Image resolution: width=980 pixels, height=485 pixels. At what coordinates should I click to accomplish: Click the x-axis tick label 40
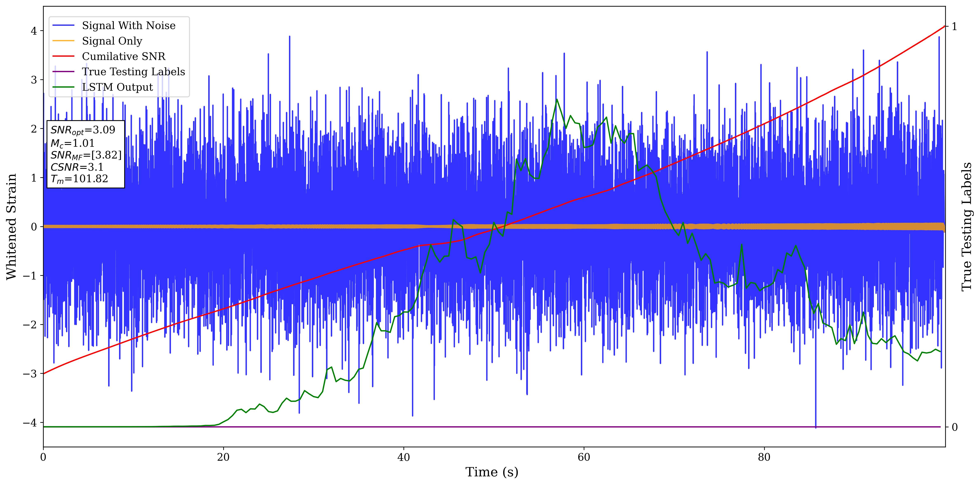tap(403, 457)
